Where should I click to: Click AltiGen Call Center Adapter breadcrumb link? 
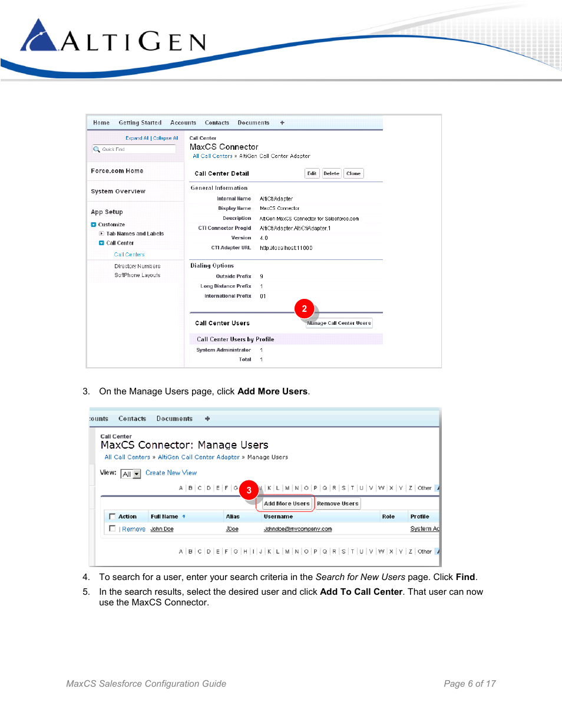(199, 457)
